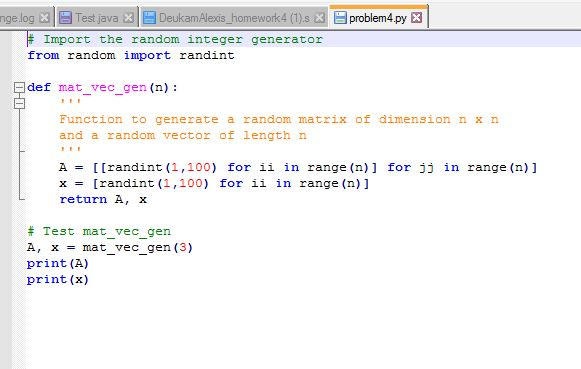The height and width of the screenshot is (369, 581).
Task: Close the Test.java tab
Action: click(x=128, y=17)
